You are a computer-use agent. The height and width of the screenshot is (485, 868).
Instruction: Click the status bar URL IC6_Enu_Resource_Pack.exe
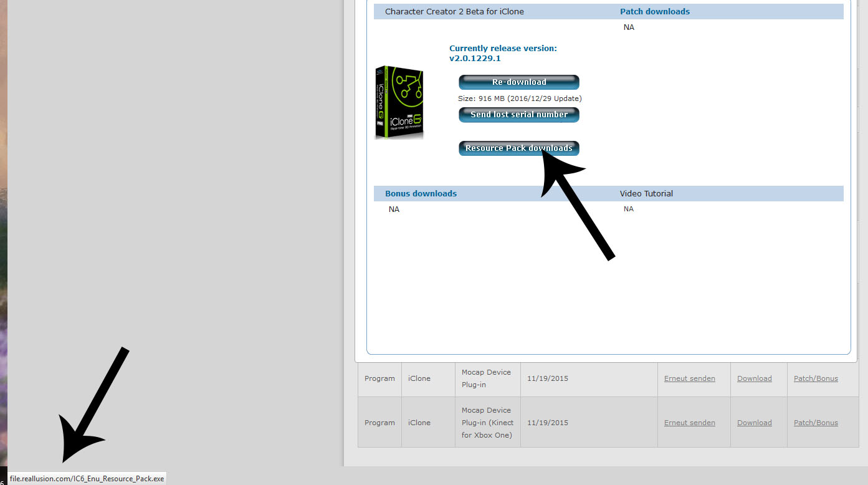[87, 479]
